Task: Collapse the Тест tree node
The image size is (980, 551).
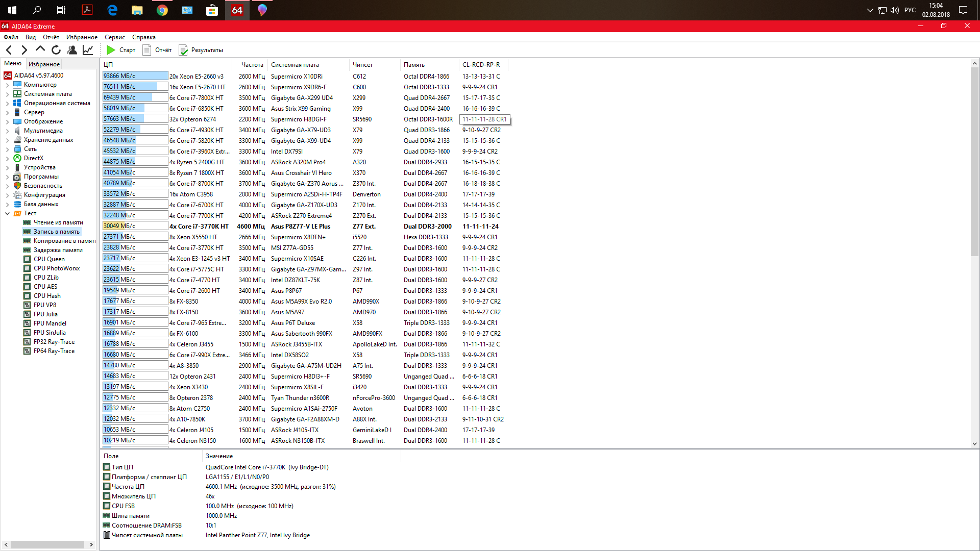Action: pos(7,213)
